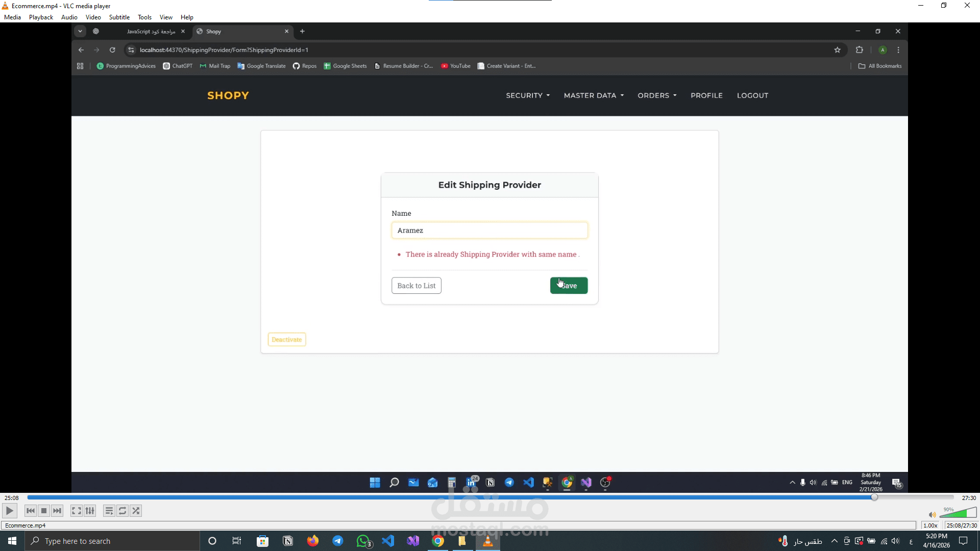This screenshot has height=551, width=980.
Task: Click the previous media button
Action: 31,511
